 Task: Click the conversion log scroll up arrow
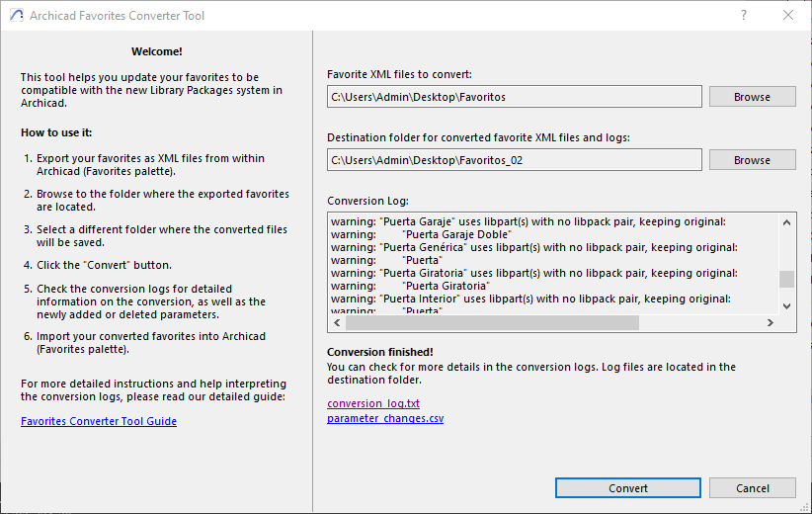pyautogui.click(x=786, y=222)
